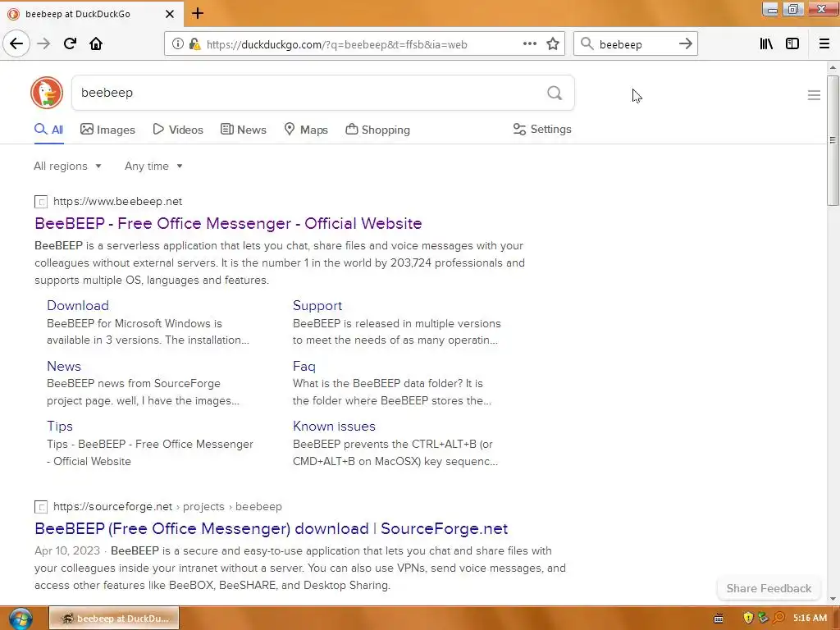
Task: Open BeeBEEP Official Website result
Action: (228, 223)
